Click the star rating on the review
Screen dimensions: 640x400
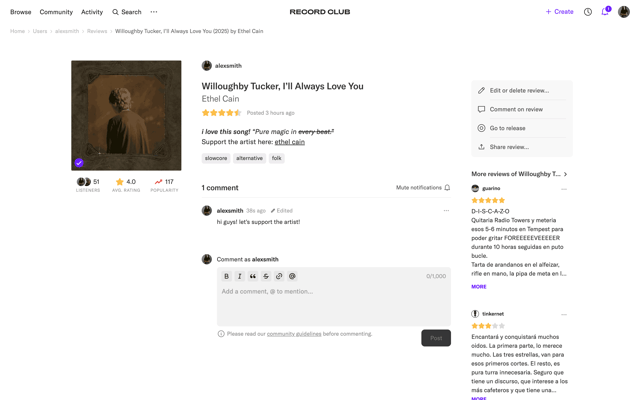point(222,113)
